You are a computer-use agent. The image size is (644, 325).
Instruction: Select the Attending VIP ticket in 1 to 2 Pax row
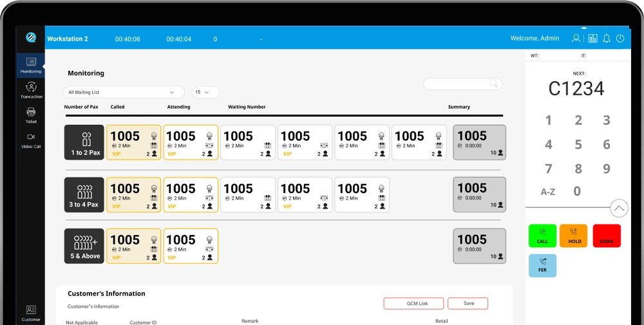point(191,142)
